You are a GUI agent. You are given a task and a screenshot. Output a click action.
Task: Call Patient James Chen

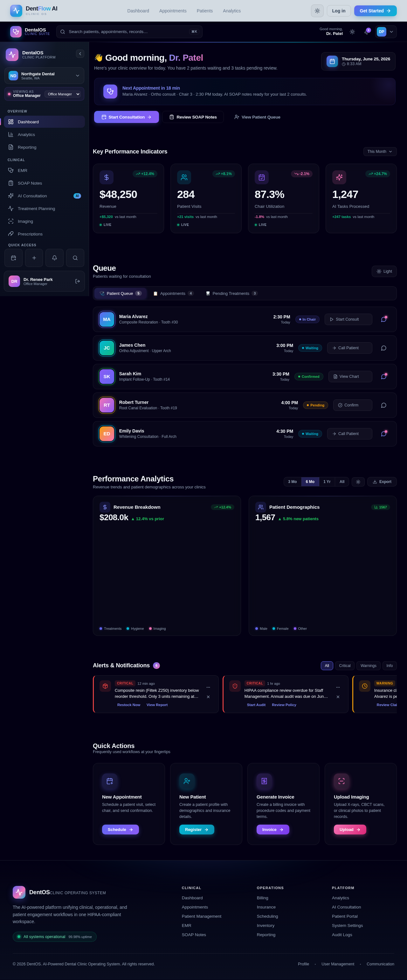(349, 348)
